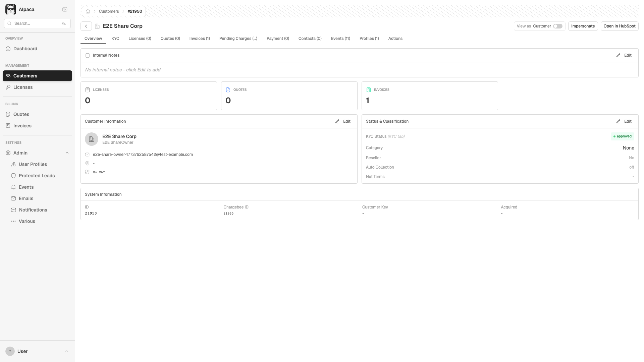Screen dimensions: 644x362
Task: Open the Events (11) tab
Action: click(340, 39)
